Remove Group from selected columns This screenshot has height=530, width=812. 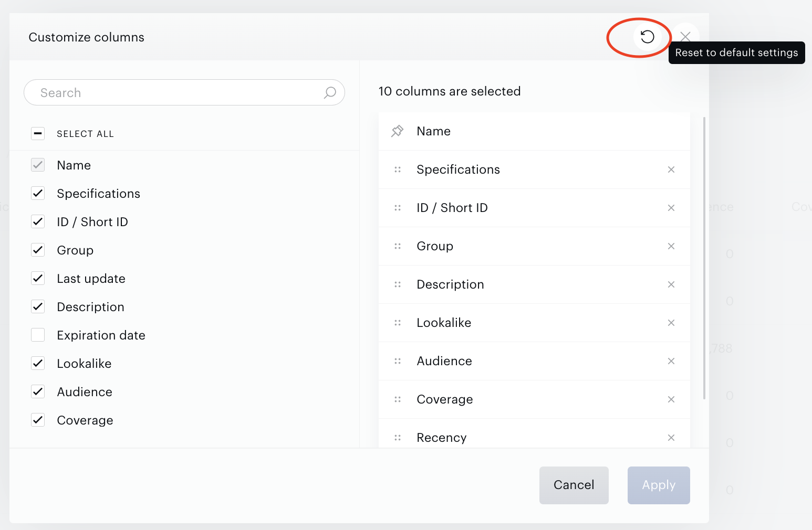tap(671, 246)
